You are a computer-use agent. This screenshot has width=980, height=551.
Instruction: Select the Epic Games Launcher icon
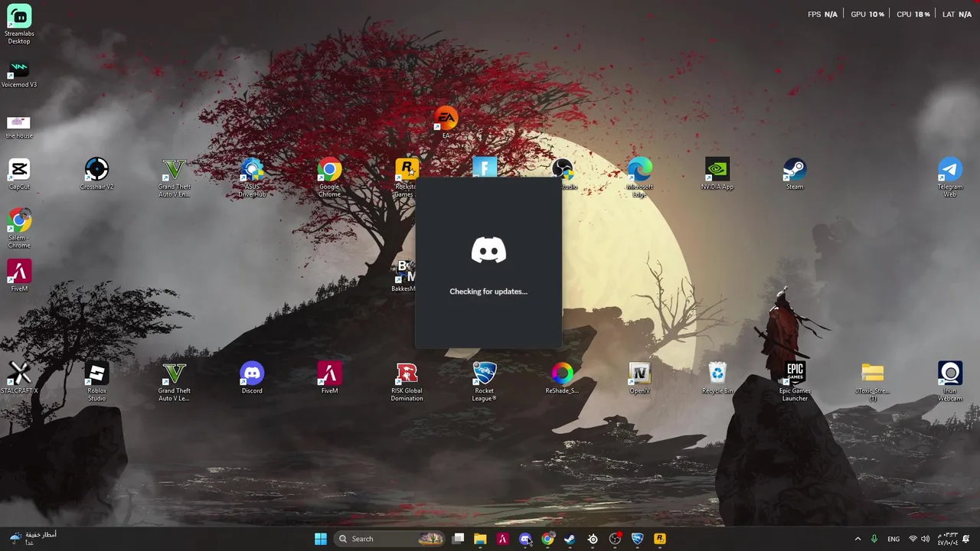pos(795,382)
